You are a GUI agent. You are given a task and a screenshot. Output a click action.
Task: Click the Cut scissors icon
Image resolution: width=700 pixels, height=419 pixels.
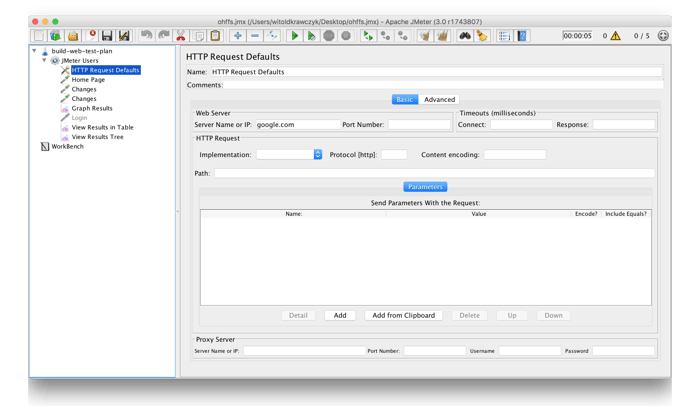[181, 36]
